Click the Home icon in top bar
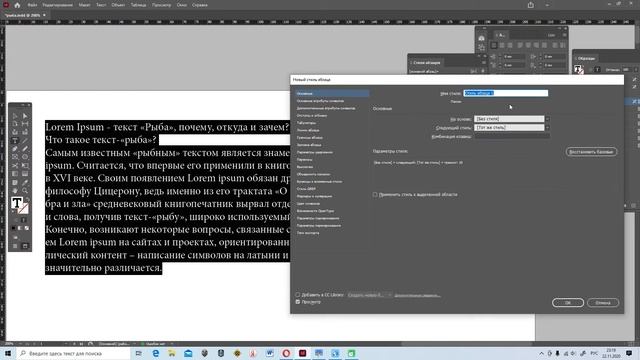 tap(17, 5)
